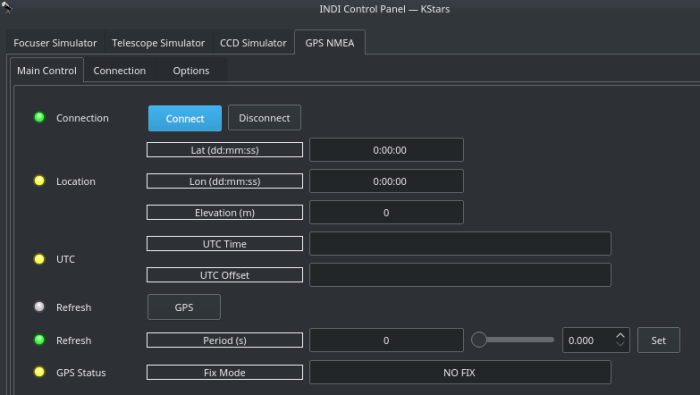700x395 pixels.
Task: Move the Period slider handle
Action: point(479,340)
